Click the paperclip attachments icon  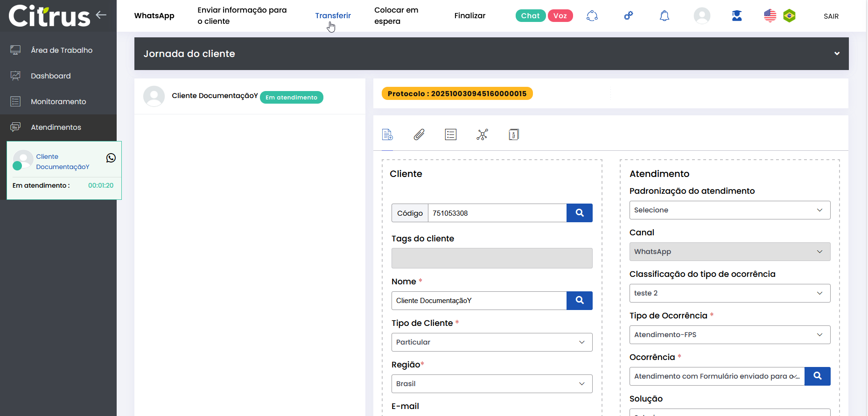(x=419, y=135)
